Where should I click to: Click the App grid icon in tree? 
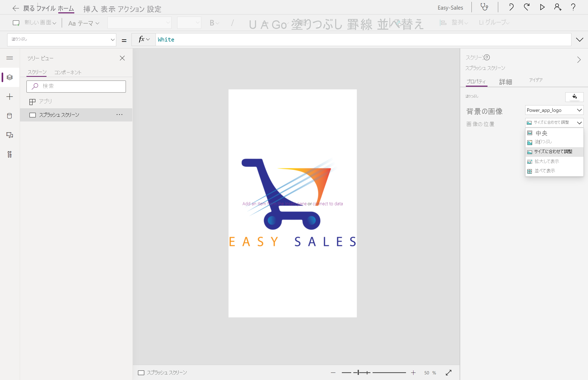pyautogui.click(x=32, y=102)
